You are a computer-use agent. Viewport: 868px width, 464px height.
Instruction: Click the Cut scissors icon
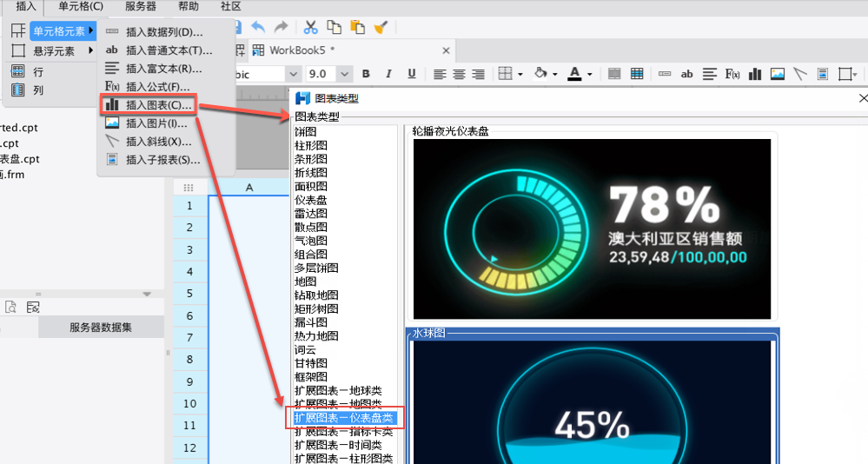click(310, 28)
